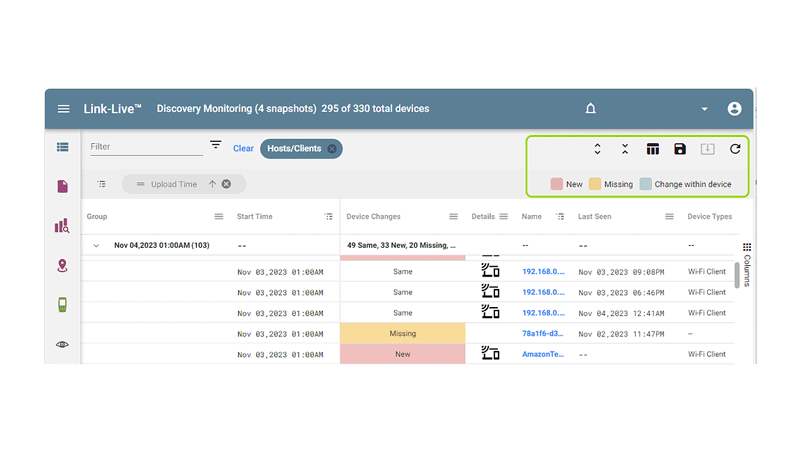Open 192.168.0 link seen Nov 04 12:41AM
800x451 pixels.
pyautogui.click(x=543, y=313)
